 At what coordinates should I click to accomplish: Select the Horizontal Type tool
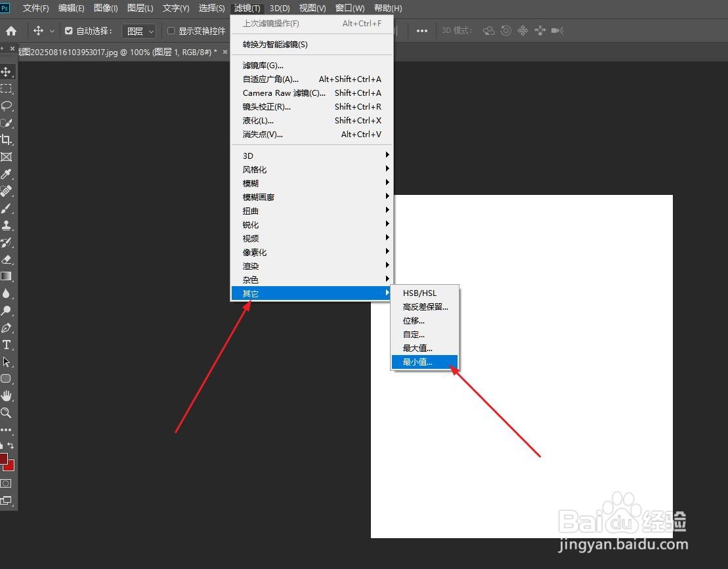pos(7,345)
